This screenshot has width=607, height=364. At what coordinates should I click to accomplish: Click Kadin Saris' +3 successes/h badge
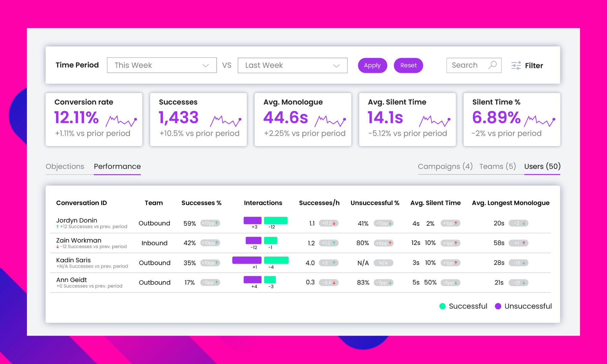pos(329,263)
